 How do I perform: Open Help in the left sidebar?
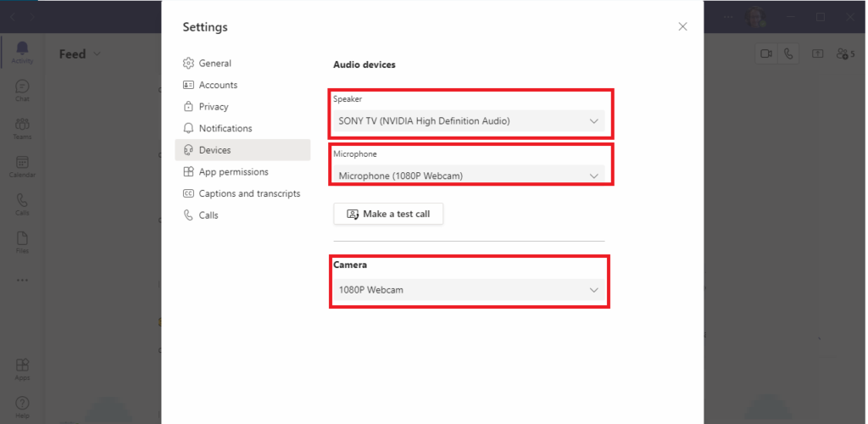[x=22, y=407]
